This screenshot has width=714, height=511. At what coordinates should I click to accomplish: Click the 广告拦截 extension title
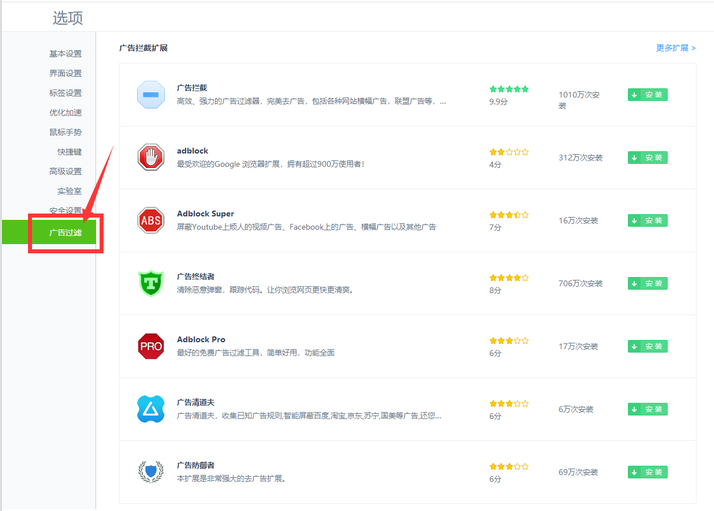point(192,87)
